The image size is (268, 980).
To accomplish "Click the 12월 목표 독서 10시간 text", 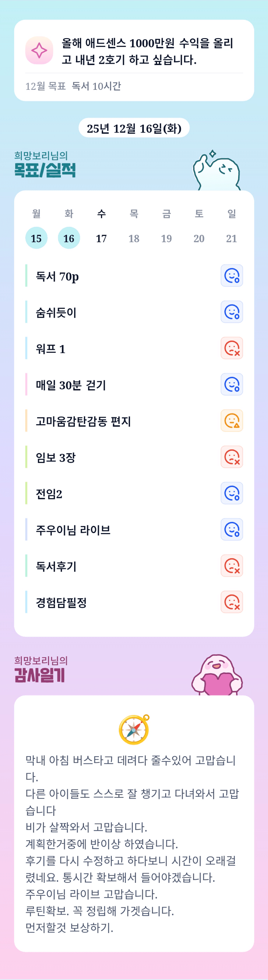I will point(73,86).
